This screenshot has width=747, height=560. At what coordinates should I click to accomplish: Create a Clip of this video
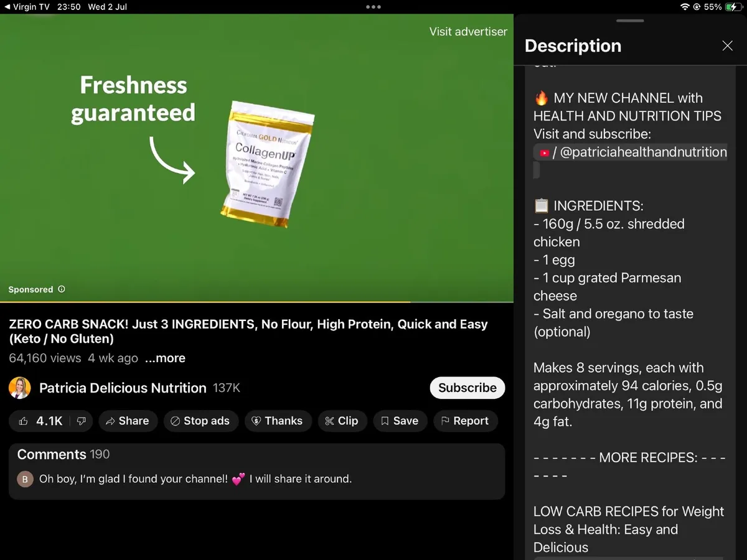click(x=341, y=421)
